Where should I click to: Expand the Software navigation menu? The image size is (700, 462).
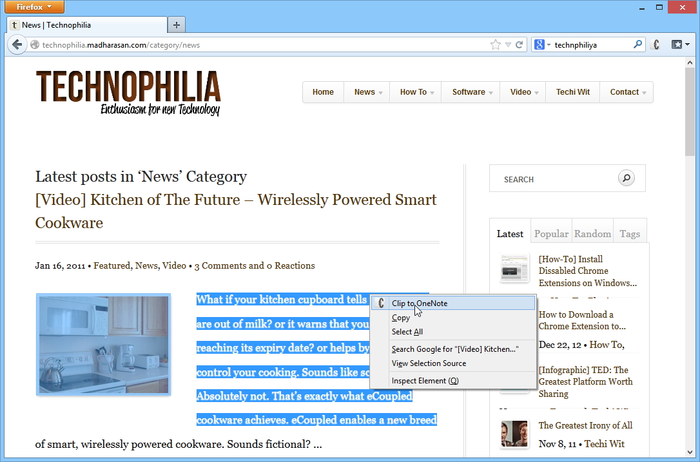[x=472, y=92]
